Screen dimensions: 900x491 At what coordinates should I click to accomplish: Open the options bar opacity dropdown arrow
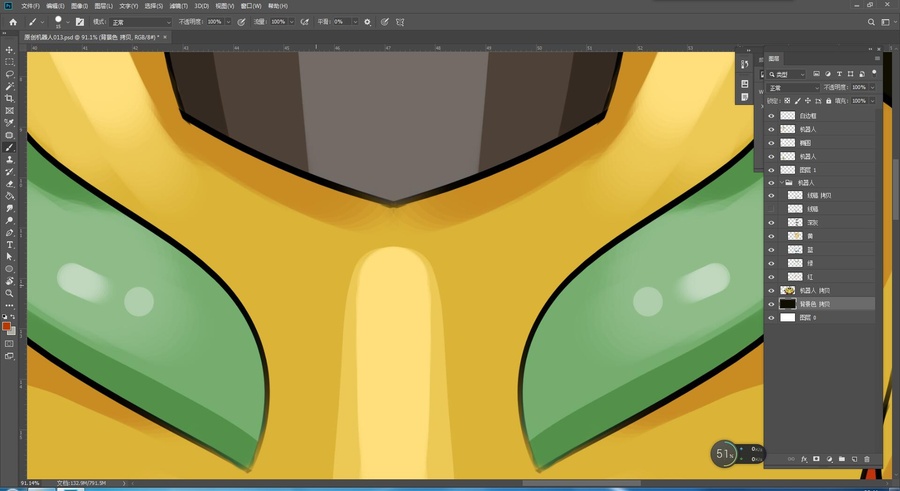[228, 22]
